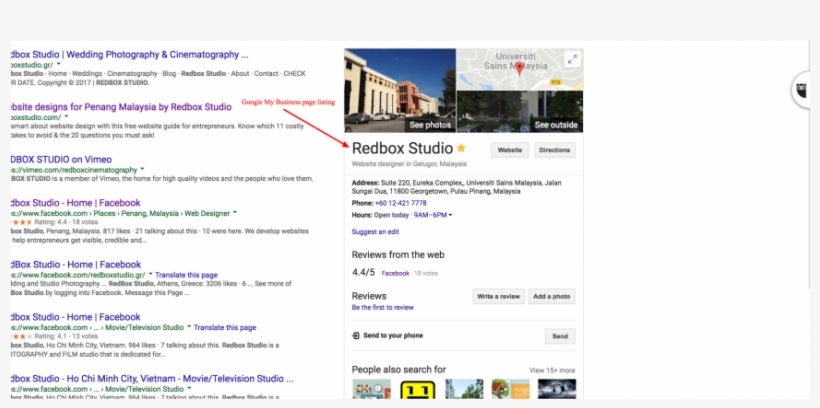Click the Redbox Studio panel title

coord(402,148)
